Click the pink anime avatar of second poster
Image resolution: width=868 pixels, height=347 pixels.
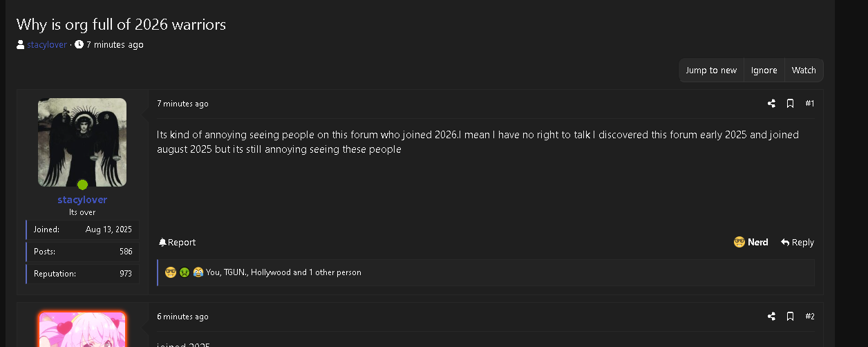82,329
